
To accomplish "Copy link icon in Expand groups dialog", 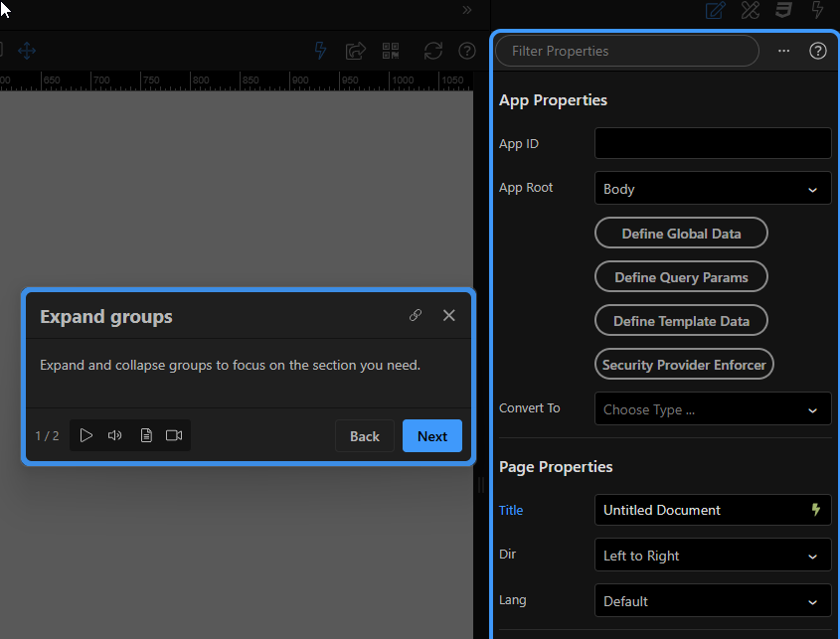I will point(416,315).
